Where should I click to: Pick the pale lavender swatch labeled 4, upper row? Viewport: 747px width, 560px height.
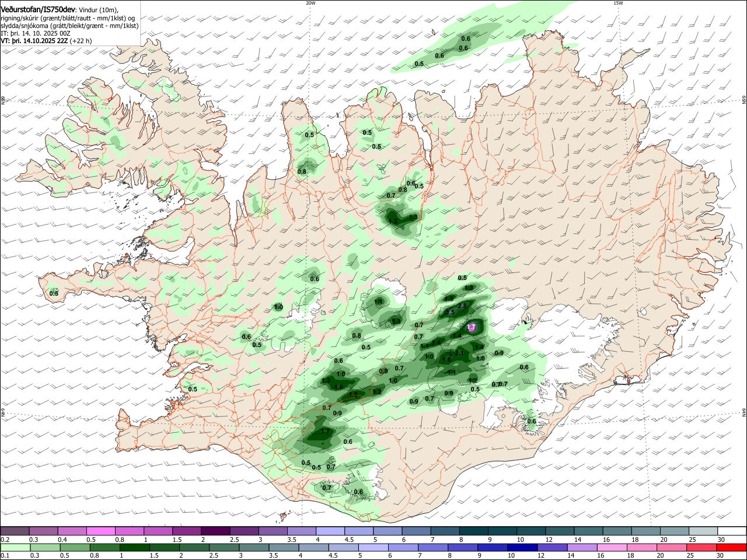(330, 531)
